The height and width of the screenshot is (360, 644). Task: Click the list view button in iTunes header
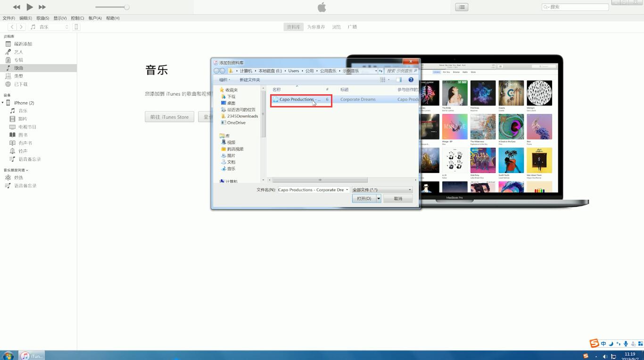pyautogui.click(x=462, y=7)
